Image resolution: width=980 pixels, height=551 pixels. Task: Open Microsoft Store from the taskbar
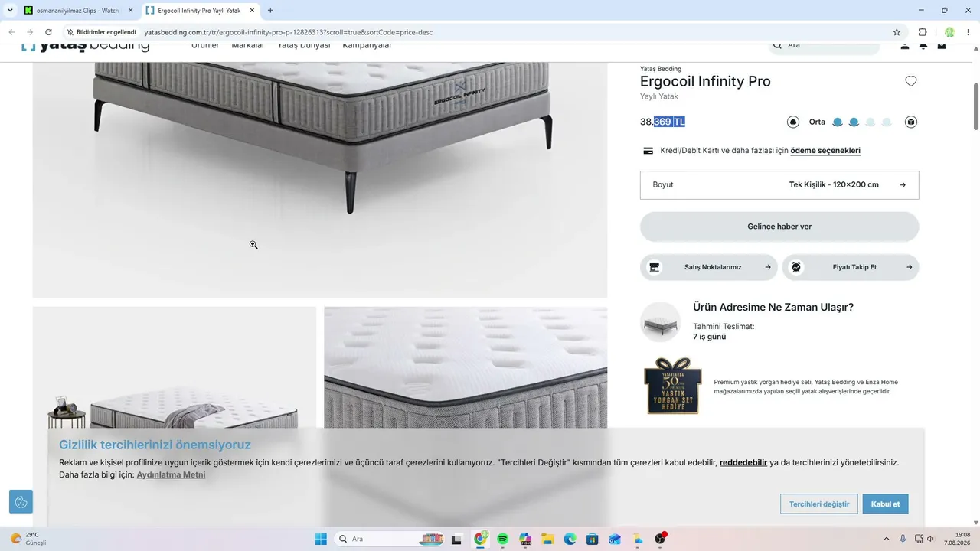(592, 539)
